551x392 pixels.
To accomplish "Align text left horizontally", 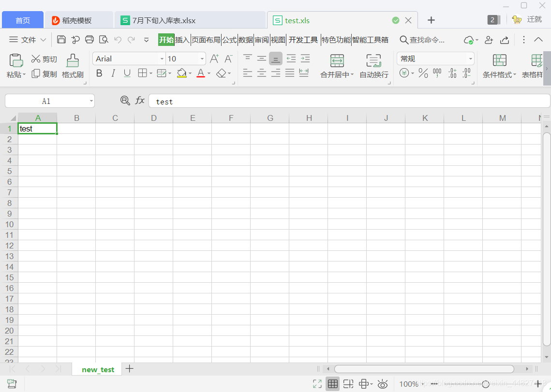I will pos(248,73).
